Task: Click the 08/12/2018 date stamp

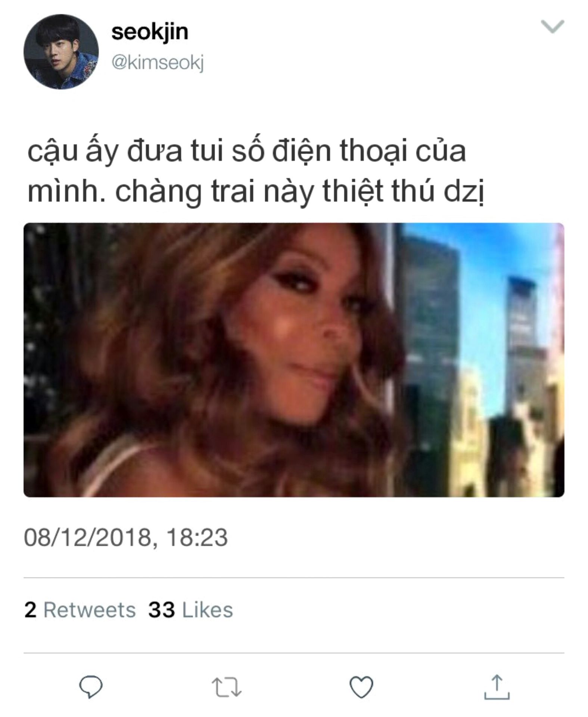Action: [88, 538]
